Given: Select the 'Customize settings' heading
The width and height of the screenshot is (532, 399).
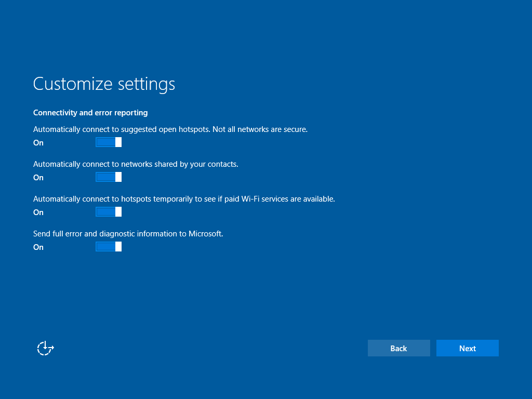Looking at the screenshot, I should click(104, 84).
